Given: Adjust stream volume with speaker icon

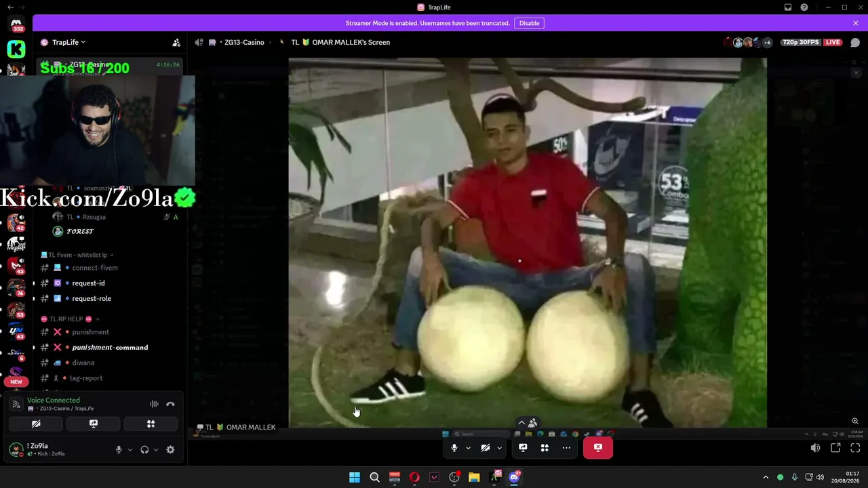Looking at the screenshot, I should pyautogui.click(x=816, y=448).
